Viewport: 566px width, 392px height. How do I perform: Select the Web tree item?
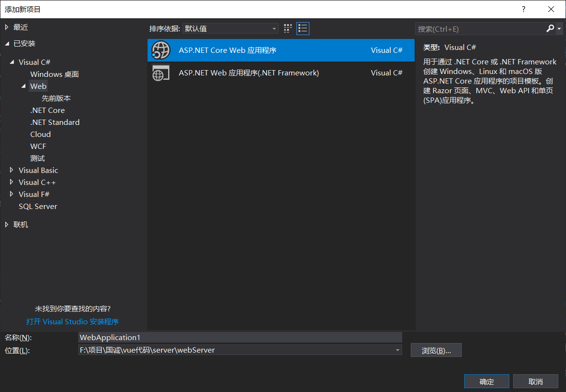(x=38, y=86)
